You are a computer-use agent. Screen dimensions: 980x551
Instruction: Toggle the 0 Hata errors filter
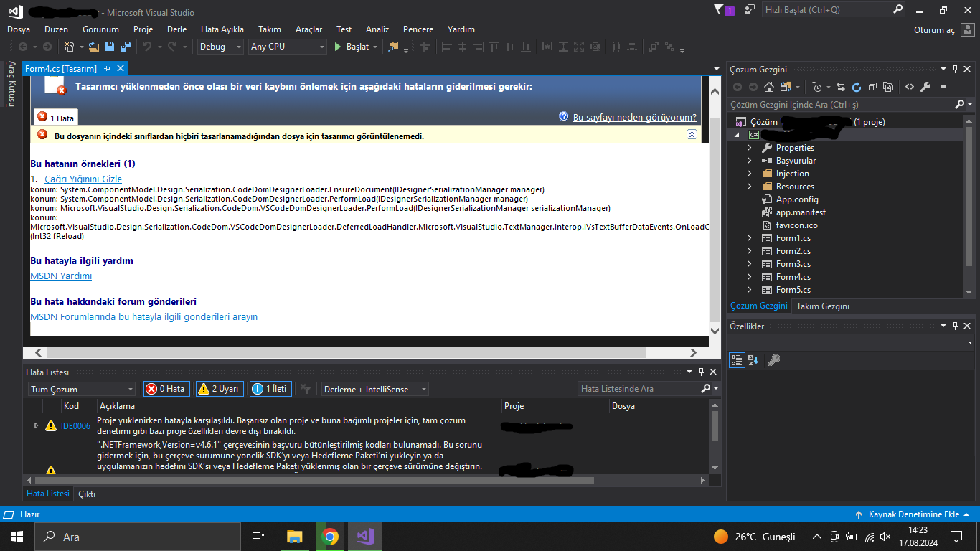tap(166, 389)
